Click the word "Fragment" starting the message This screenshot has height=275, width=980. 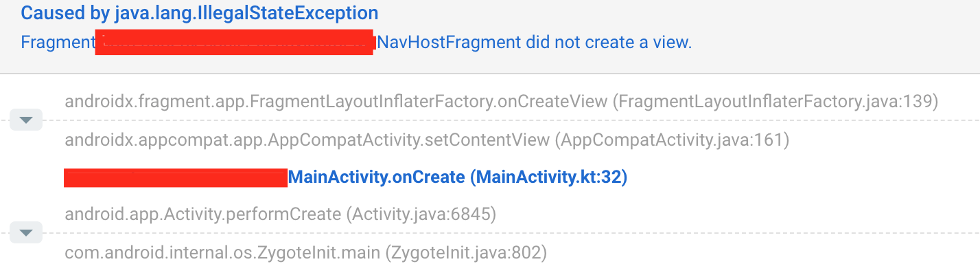click(x=57, y=43)
